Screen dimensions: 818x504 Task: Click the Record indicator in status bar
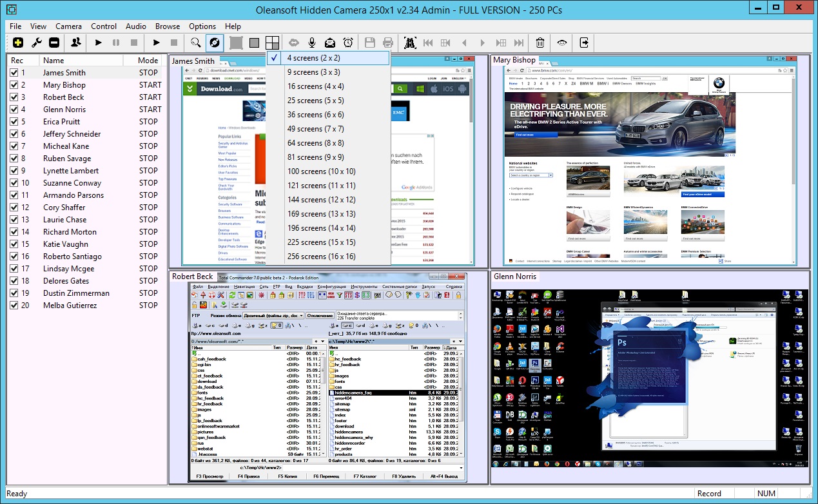710,494
